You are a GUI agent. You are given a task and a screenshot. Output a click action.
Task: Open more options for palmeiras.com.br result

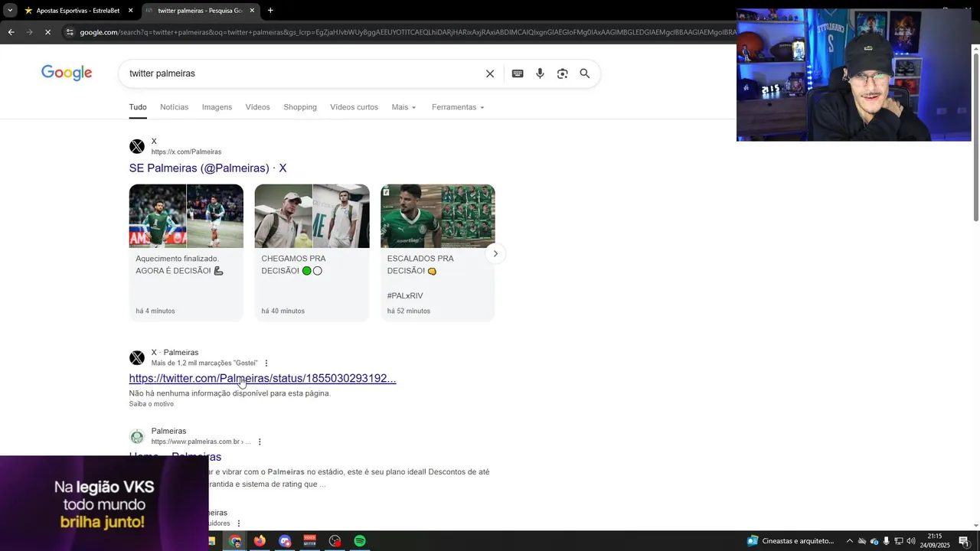[260, 442]
